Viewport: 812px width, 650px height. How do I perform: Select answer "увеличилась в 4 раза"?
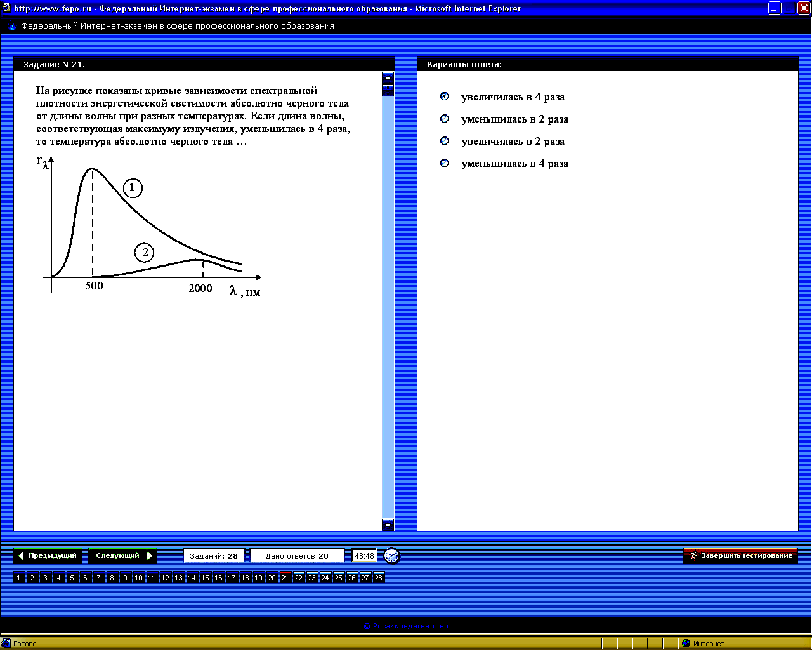point(444,96)
